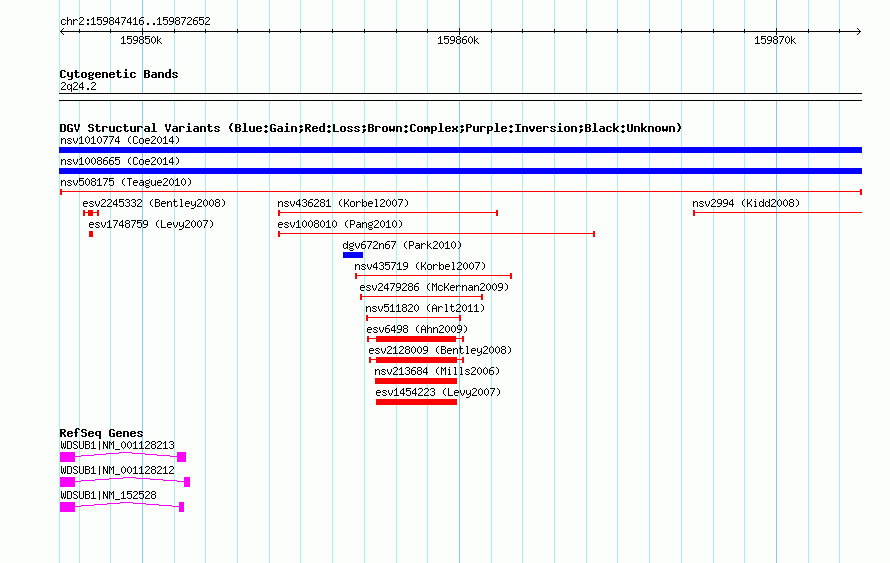Image resolution: width=890 pixels, height=563 pixels.
Task: Open the WDSUB1|NM_152528 gene label
Action: click(x=108, y=495)
